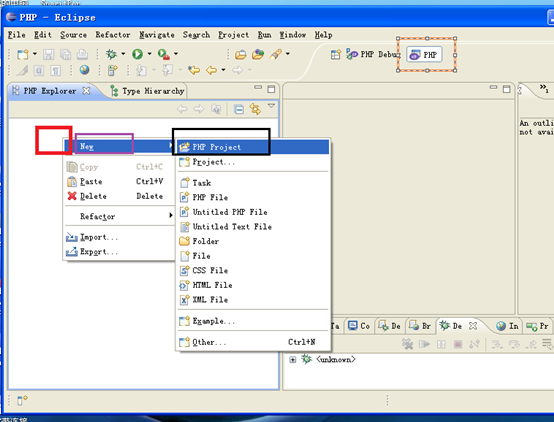Image resolution: width=554 pixels, height=422 pixels.
Task: Open the Window menu
Action: coord(293,35)
